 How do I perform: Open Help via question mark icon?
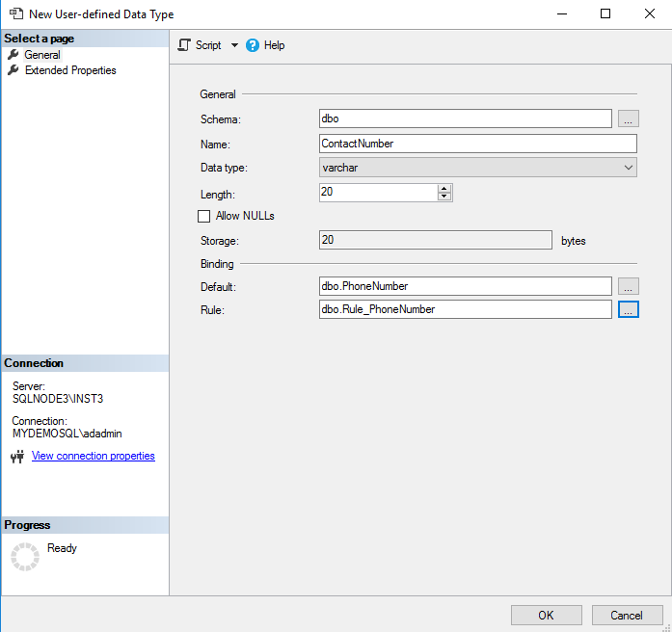tap(253, 45)
